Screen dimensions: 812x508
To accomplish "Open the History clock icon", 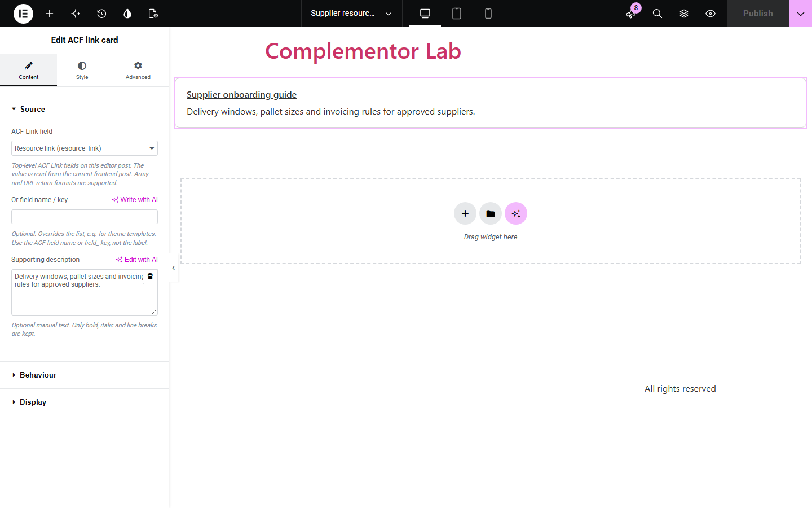I will pos(101,14).
